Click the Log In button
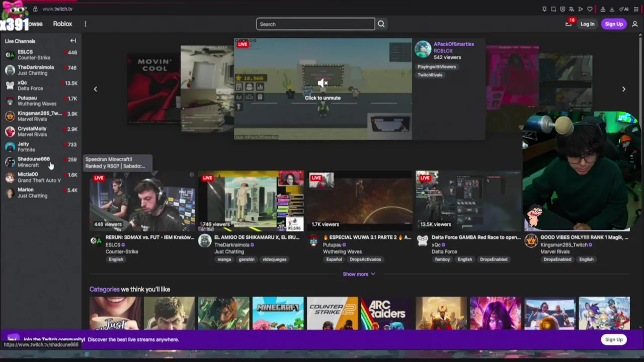The width and height of the screenshot is (644, 362). pos(587,24)
